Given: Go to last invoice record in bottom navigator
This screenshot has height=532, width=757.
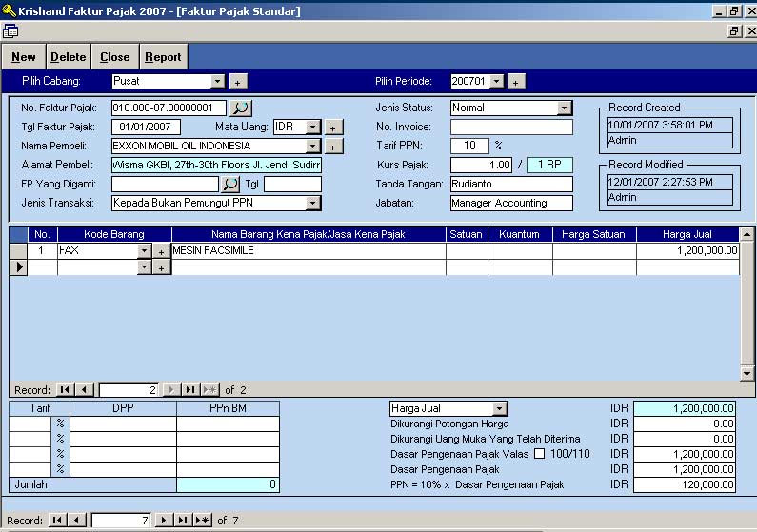Looking at the screenshot, I should (183, 520).
